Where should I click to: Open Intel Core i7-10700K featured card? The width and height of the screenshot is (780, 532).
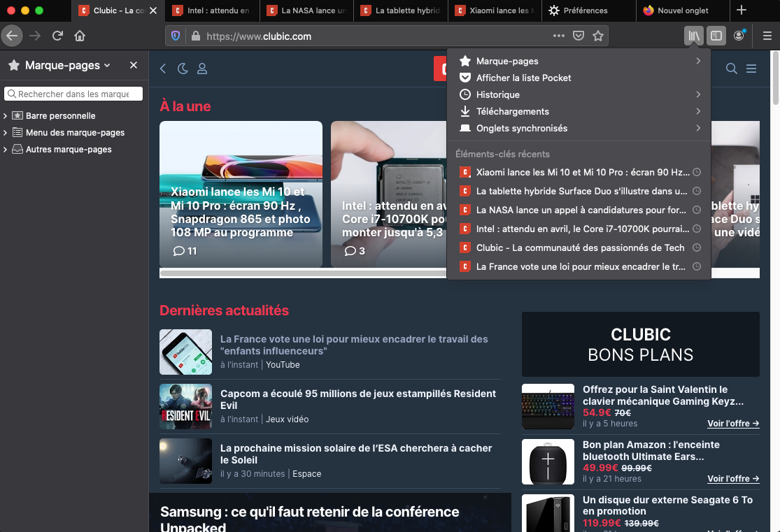point(388,194)
